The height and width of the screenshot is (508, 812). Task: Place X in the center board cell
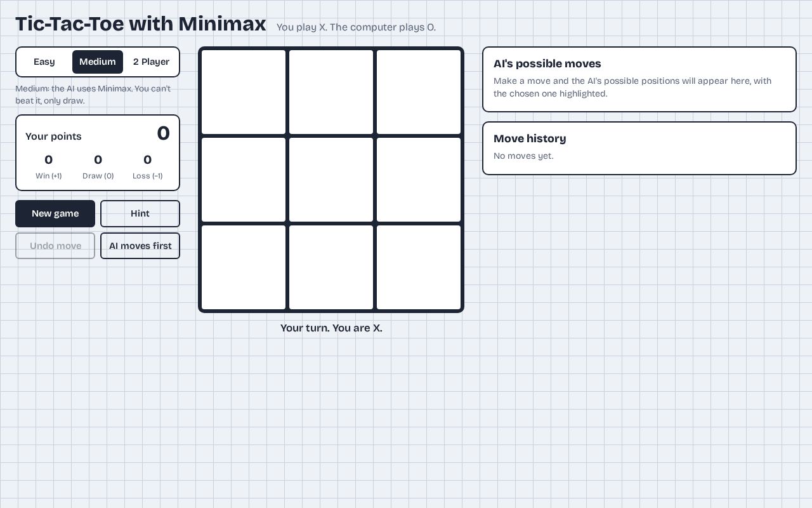click(x=331, y=180)
